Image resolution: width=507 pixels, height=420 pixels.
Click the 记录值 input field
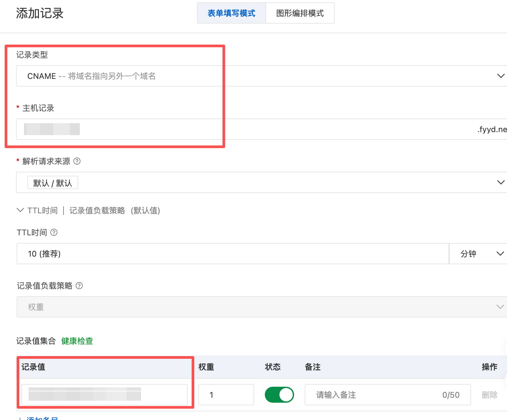[x=104, y=395]
